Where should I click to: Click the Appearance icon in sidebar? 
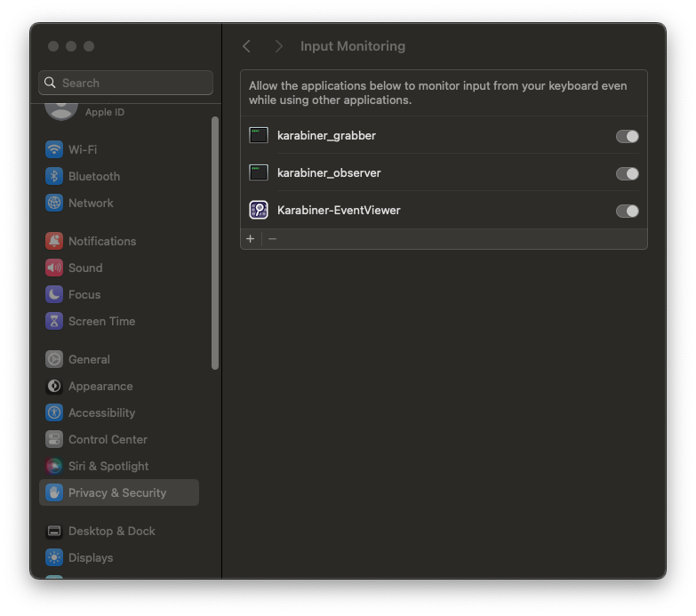(x=54, y=386)
